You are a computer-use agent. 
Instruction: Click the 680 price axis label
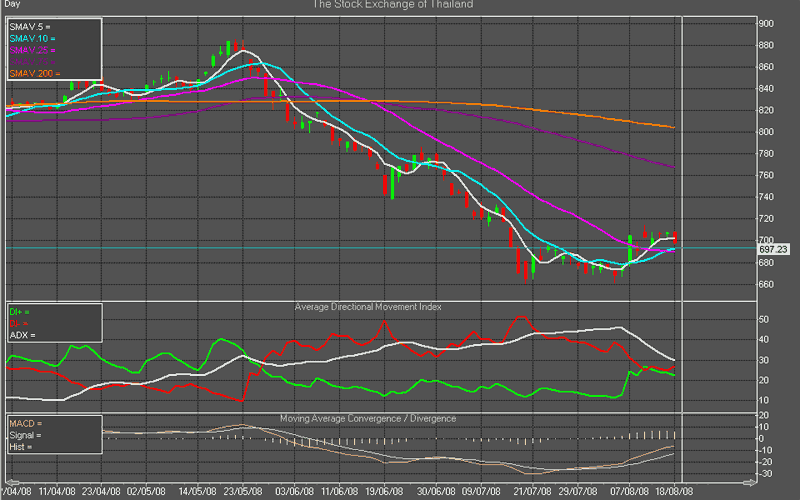pyautogui.click(x=766, y=263)
